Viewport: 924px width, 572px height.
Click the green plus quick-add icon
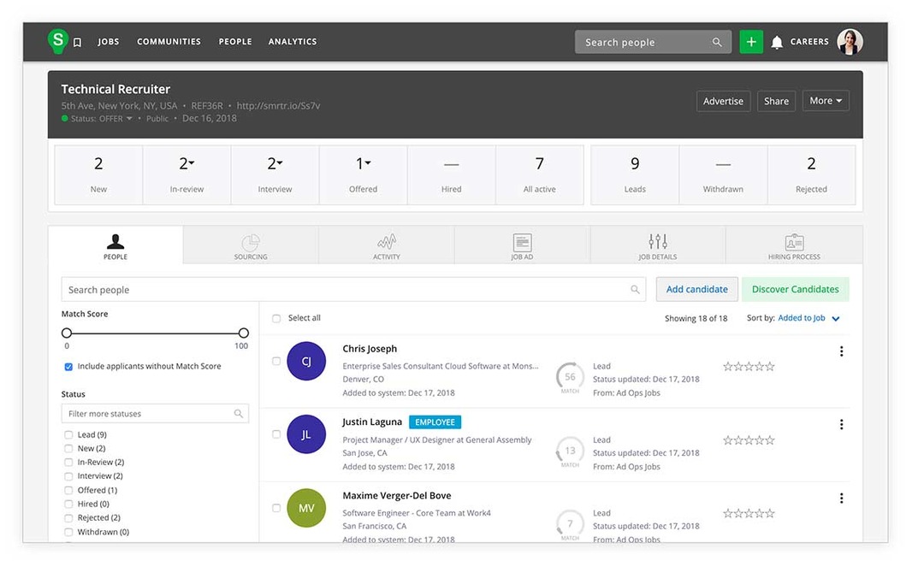click(751, 40)
